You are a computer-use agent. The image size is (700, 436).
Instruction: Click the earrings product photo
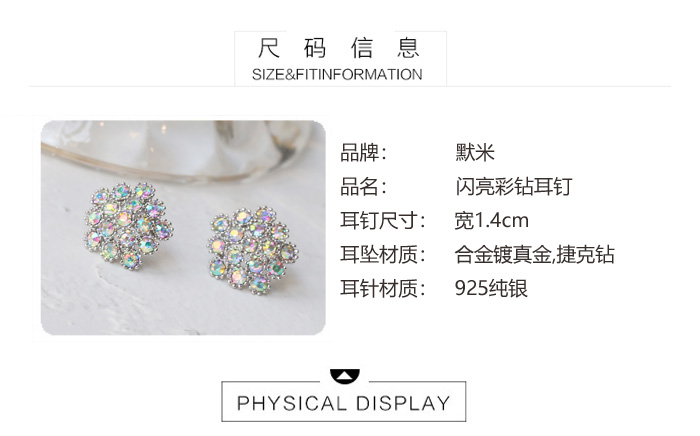(183, 228)
